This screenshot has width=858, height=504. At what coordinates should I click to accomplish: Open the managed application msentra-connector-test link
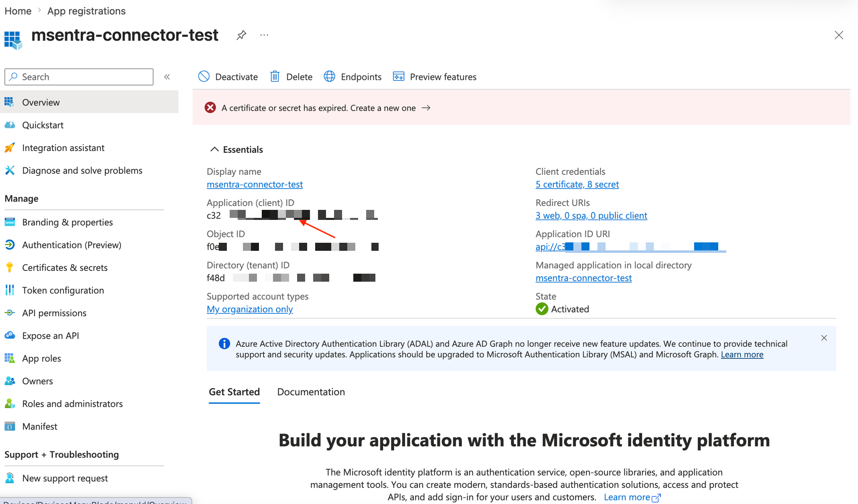tap(583, 278)
